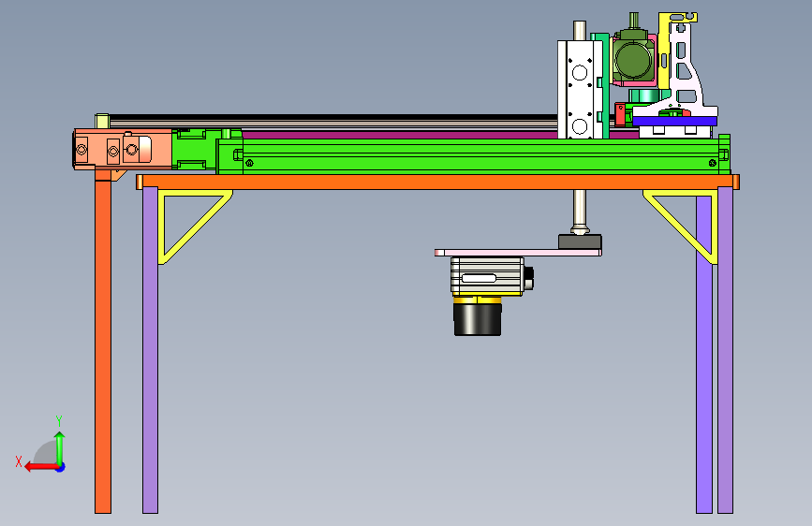This screenshot has width=812, height=526.
Task: Select the gray ribbed camera body
Action: (487, 276)
